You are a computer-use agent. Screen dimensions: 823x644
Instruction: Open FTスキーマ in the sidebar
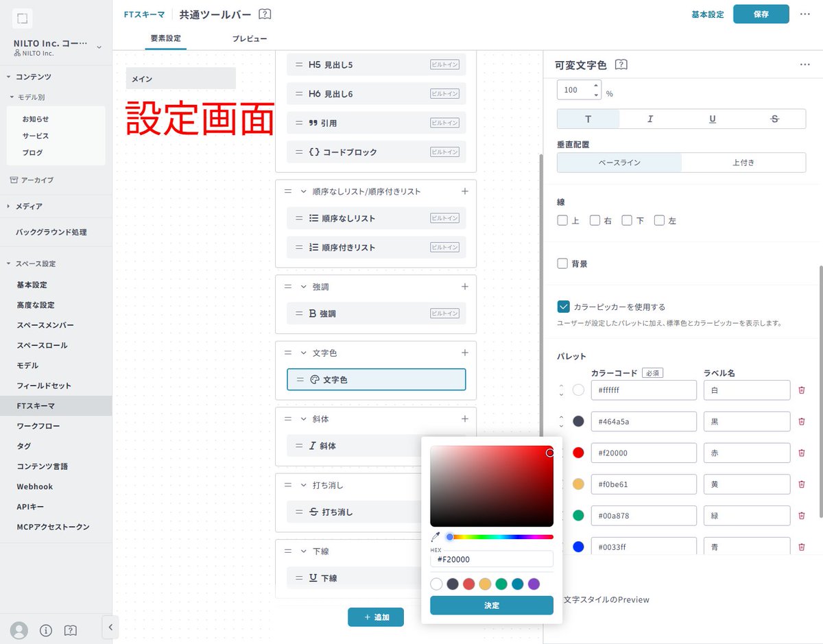(x=56, y=406)
